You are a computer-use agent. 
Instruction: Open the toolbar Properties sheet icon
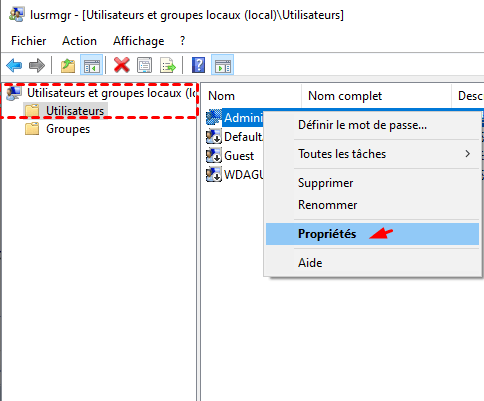pyautogui.click(x=144, y=65)
